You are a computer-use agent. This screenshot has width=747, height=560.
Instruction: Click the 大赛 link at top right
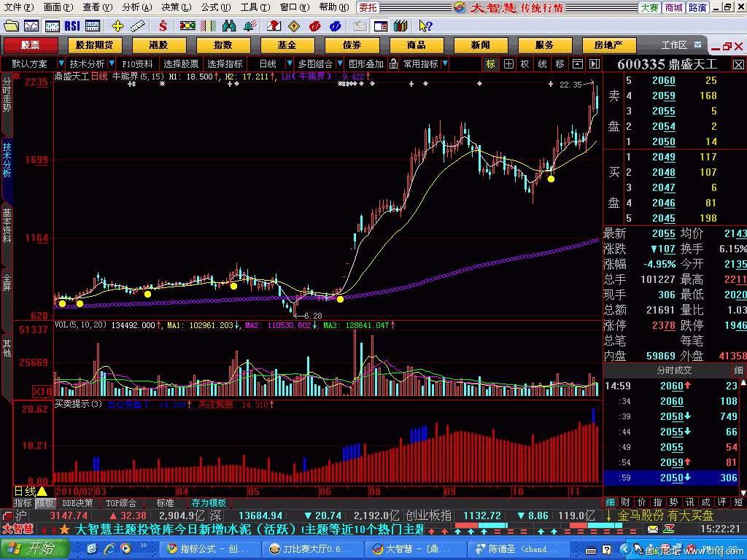pyautogui.click(x=649, y=7)
